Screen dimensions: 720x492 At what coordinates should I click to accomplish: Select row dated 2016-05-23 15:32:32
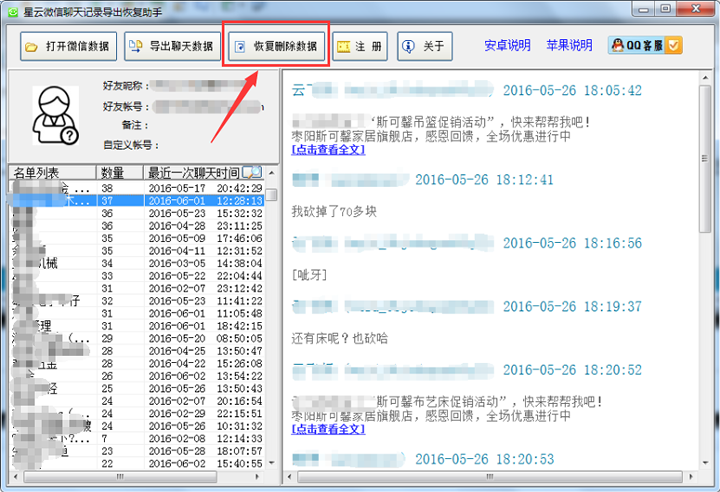point(137,214)
